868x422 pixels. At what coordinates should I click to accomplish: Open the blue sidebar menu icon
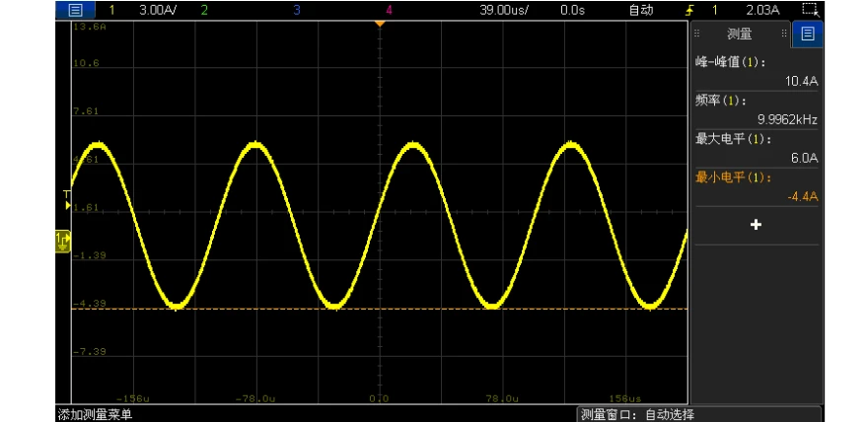[x=808, y=35]
